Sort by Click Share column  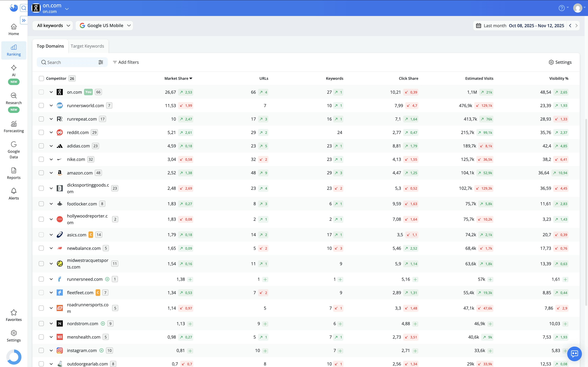pos(408,78)
